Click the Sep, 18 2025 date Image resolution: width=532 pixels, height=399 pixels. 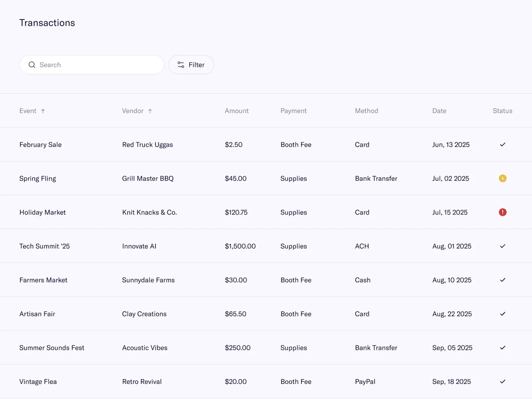click(452, 382)
